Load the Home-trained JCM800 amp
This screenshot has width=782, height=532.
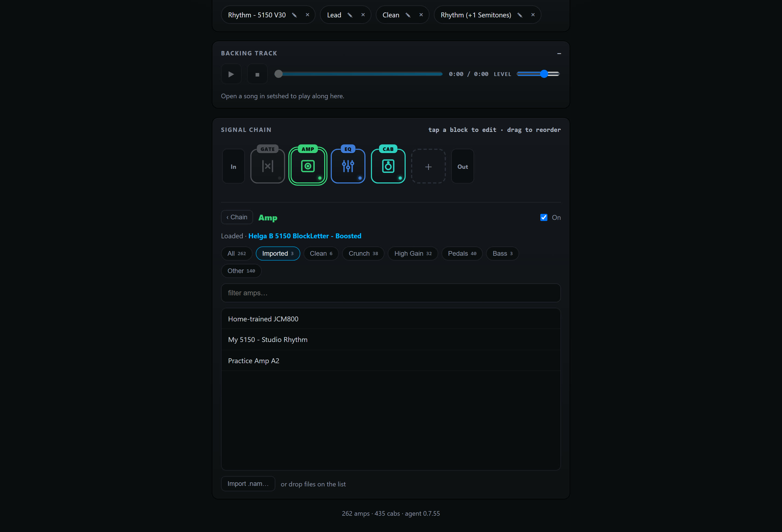pos(391,319)
